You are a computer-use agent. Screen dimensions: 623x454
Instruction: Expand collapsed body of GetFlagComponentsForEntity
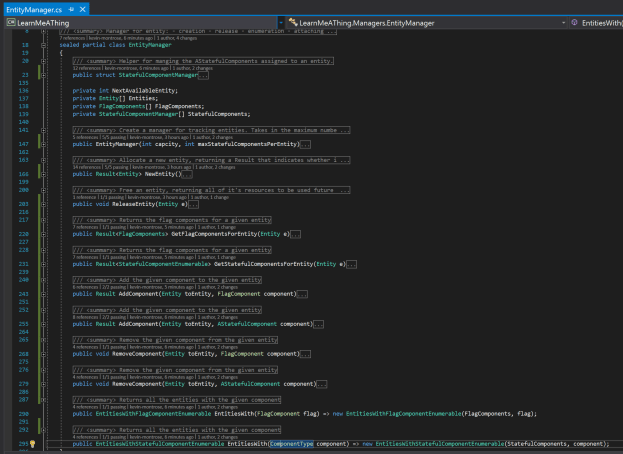(296, 234)
